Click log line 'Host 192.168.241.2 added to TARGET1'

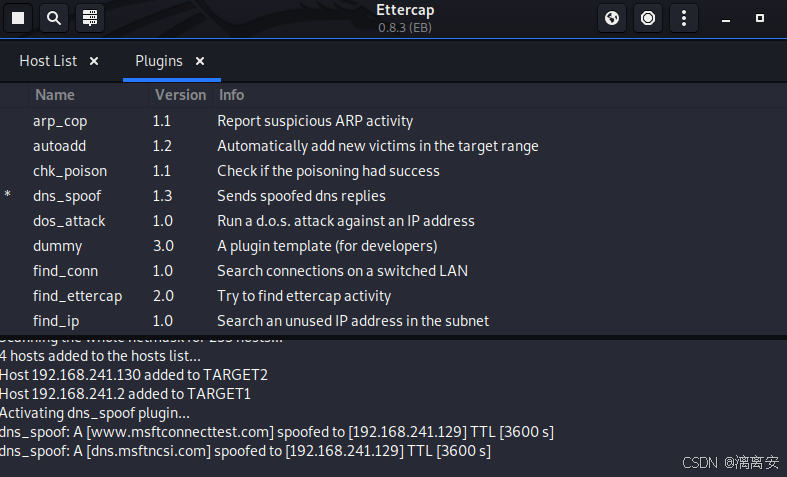coord(125,394)
